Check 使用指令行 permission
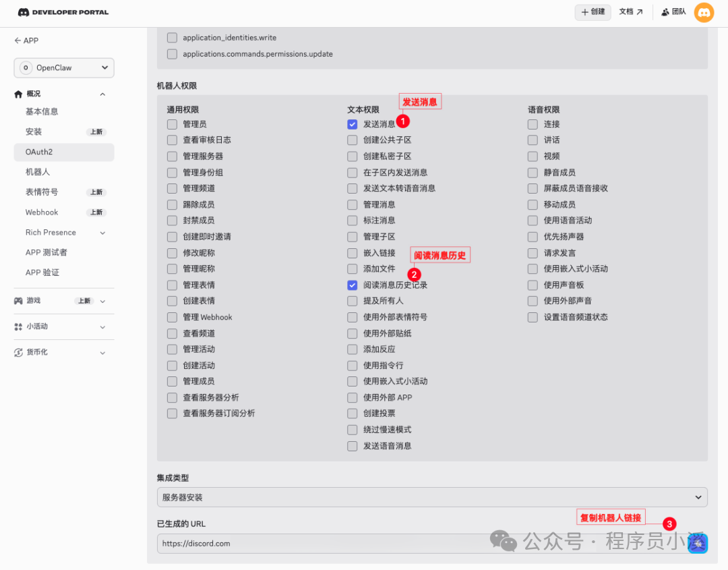 [x=353, y=365]
